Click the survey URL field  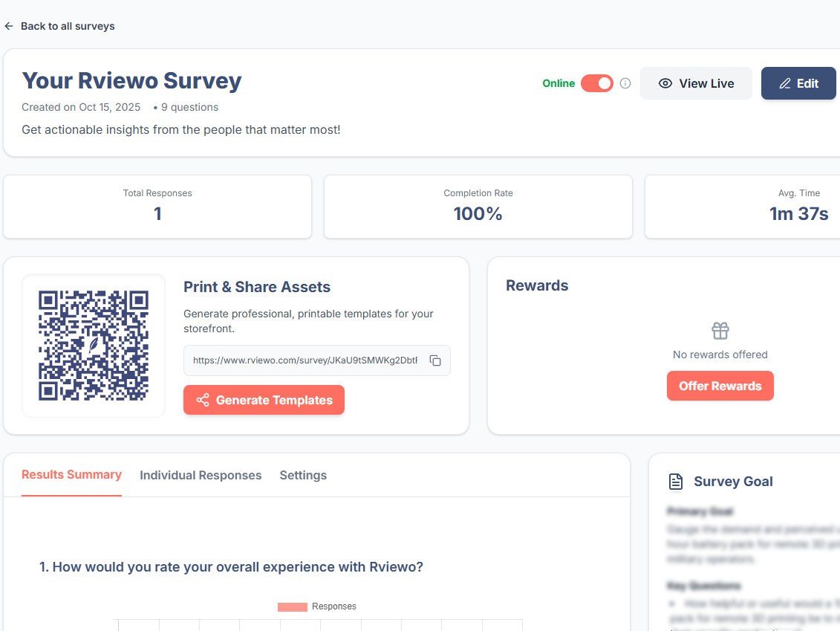[305, 360]
